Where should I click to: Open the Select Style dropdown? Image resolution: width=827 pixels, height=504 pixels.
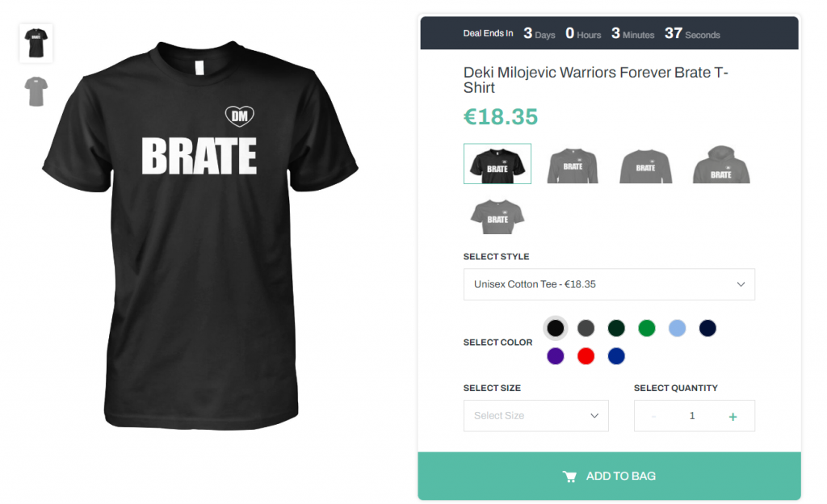(x=609, y=284)
